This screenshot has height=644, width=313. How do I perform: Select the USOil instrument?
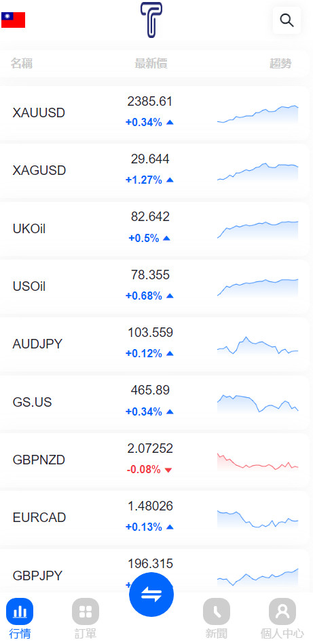(x=29, y=286)
